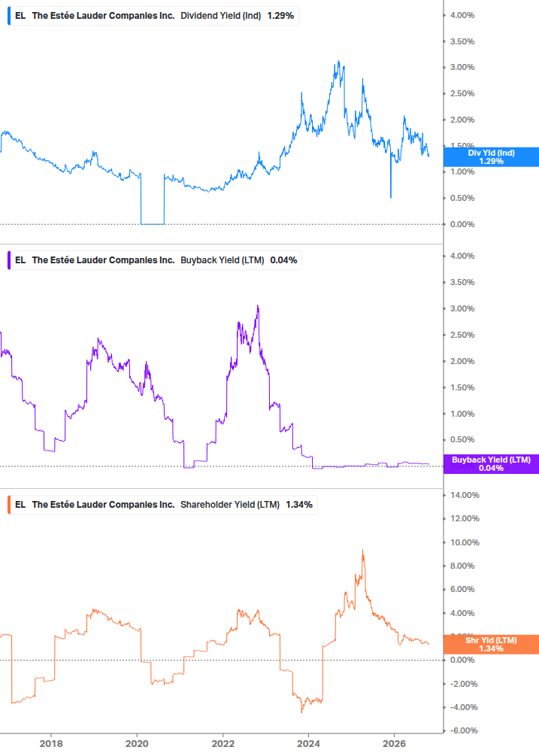Click the -2.00% tick on Shareholder Yield axis
Image resolution: width=539 pixels, height=756 pixels.
pos(464,684)
